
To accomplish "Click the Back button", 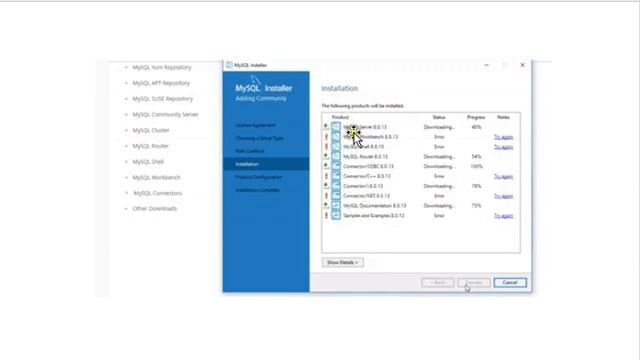I will pos(438,282).
